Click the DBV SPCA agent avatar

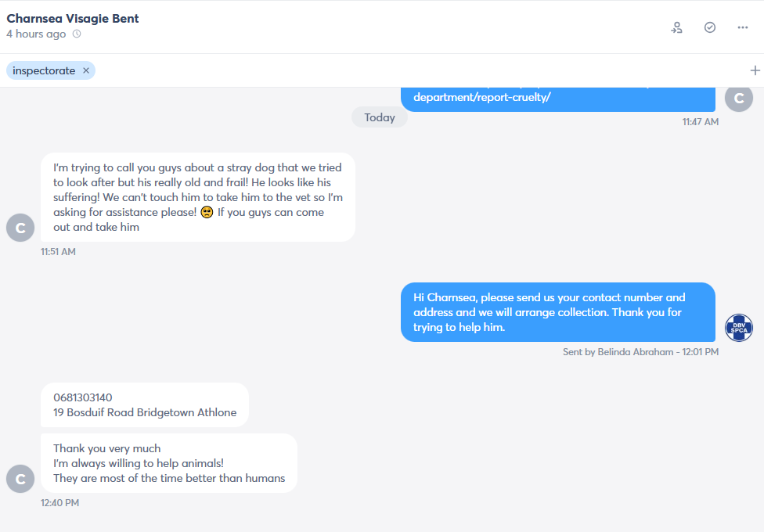(739, 327)
